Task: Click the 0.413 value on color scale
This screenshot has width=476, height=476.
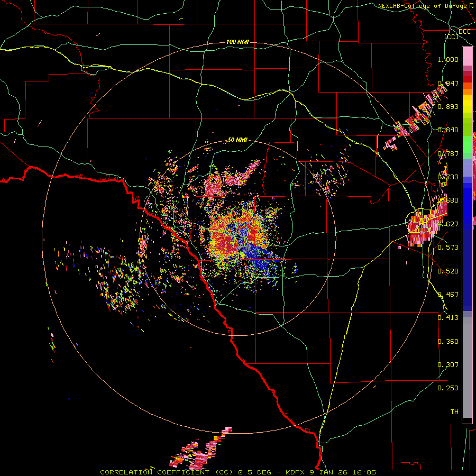Action: 448,317
